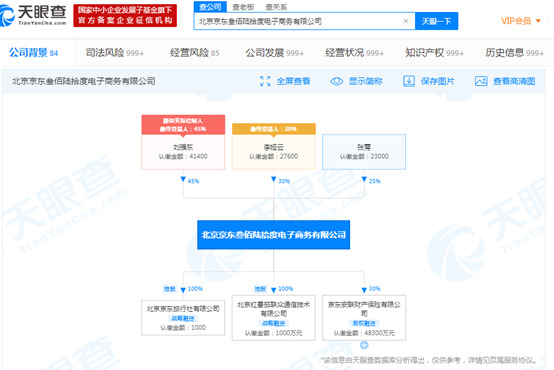
Task: Open the 知识产权 tab
Action: tap(434, 53)
